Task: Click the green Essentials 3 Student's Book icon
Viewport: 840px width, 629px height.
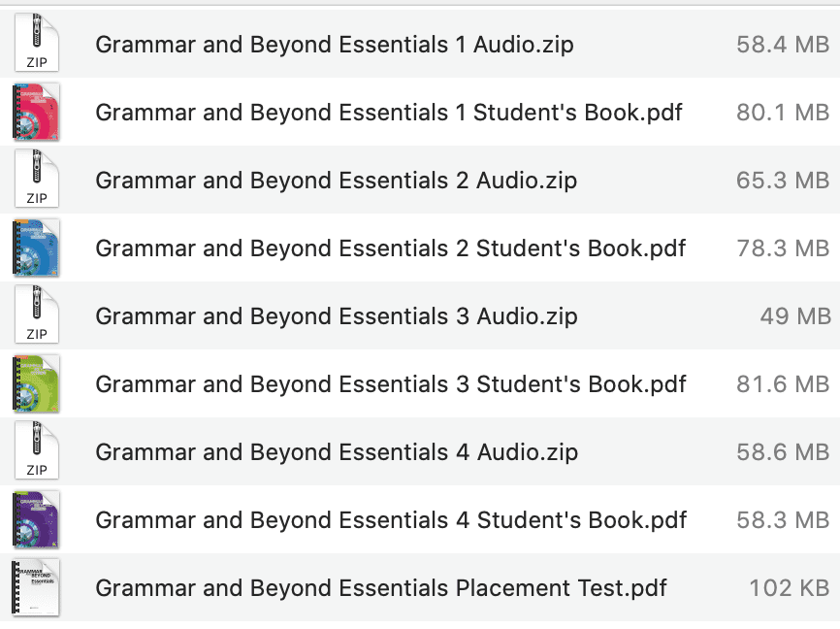Action: (37, 384)
